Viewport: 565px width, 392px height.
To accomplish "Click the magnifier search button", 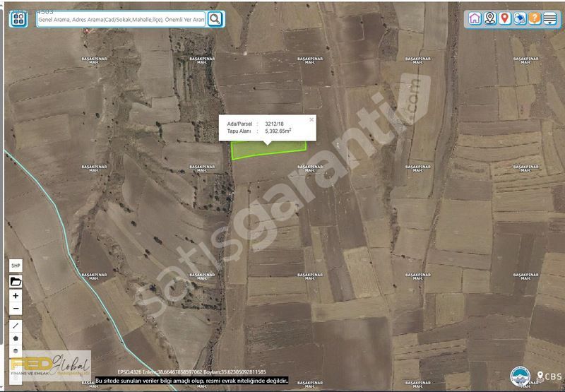I will tap(215, 19).
